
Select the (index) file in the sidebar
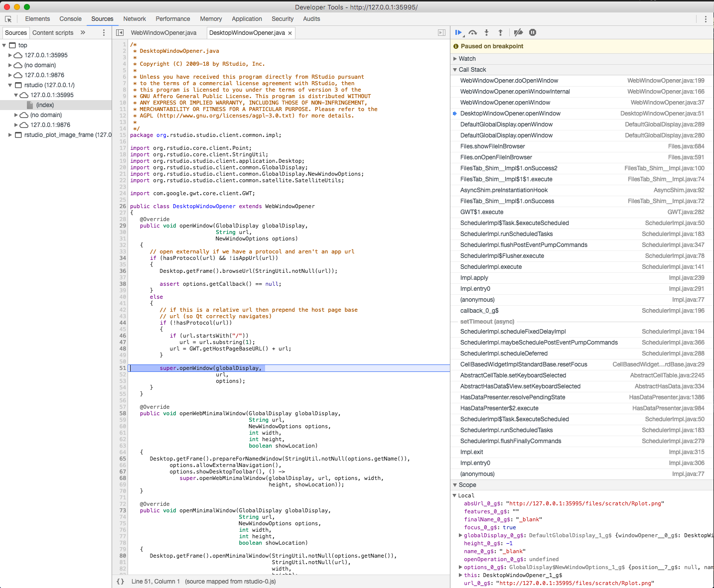pos(45,105)
